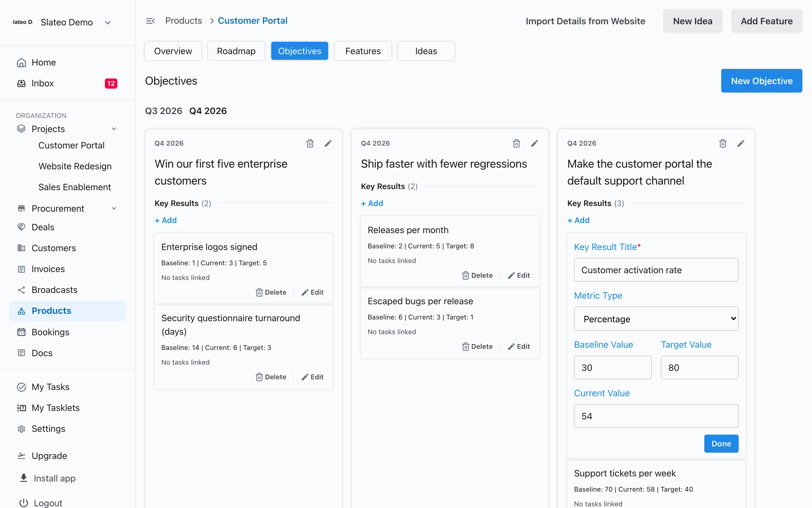Screen dimensions: 812x508
Task: Click the New Objective button
Action: click(x=762, y=81)
